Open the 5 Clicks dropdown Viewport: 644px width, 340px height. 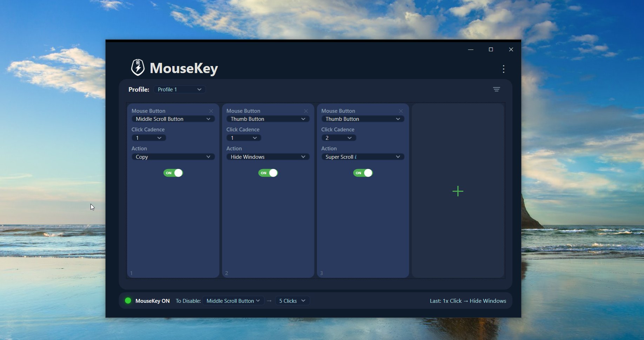coord(292,301)
